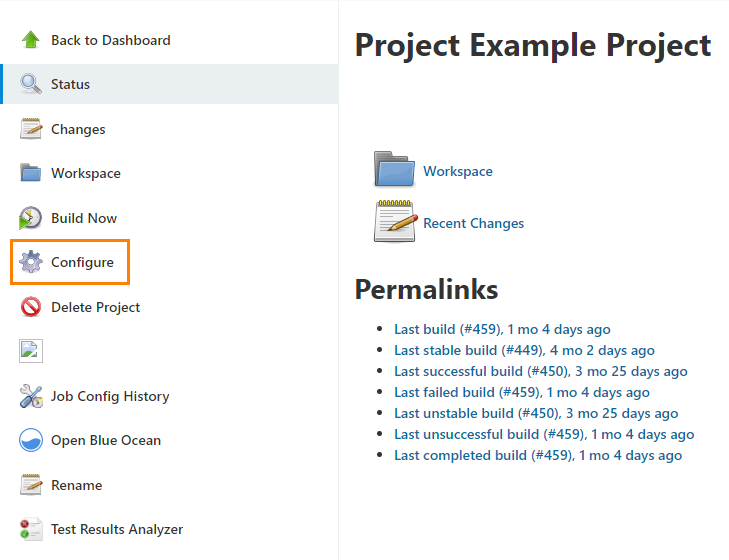Click the large Workspace folder icon in main panel
729x560 pixels.
pos(394,169)
